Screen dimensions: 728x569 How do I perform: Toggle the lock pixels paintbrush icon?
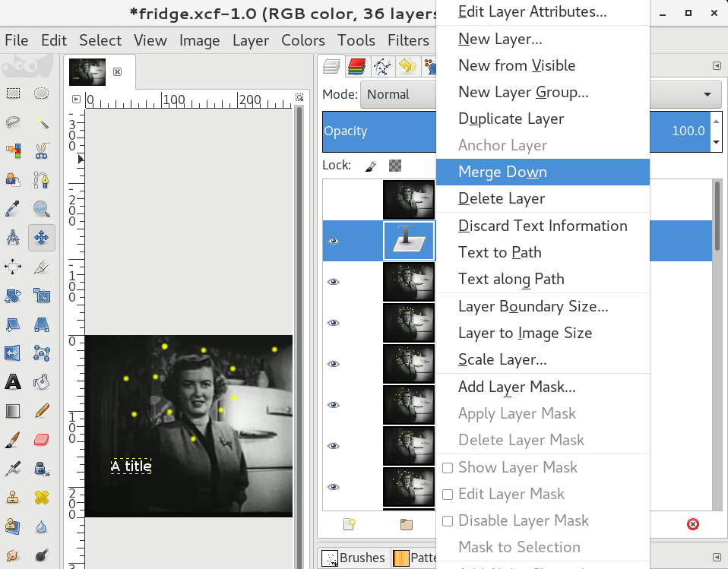click(370, 165)
